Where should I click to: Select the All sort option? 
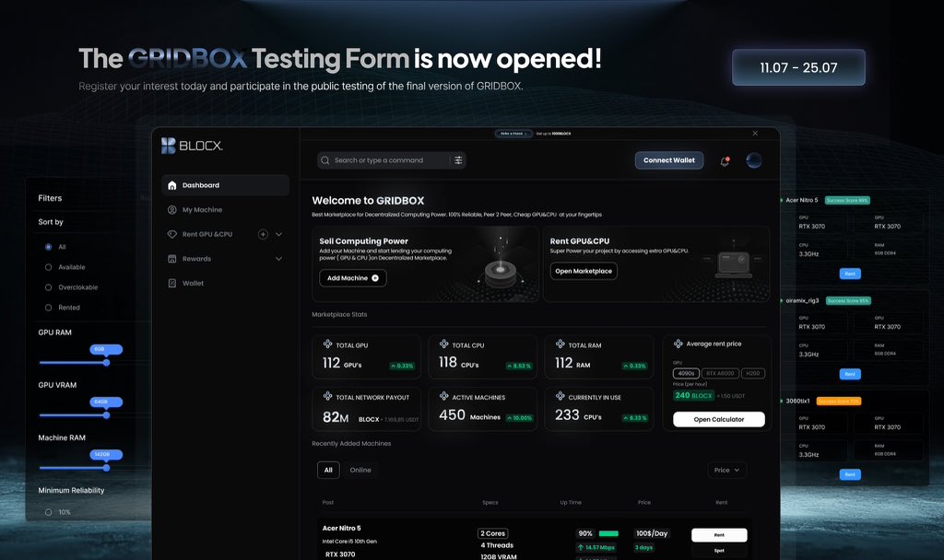[x=48, y=247]
